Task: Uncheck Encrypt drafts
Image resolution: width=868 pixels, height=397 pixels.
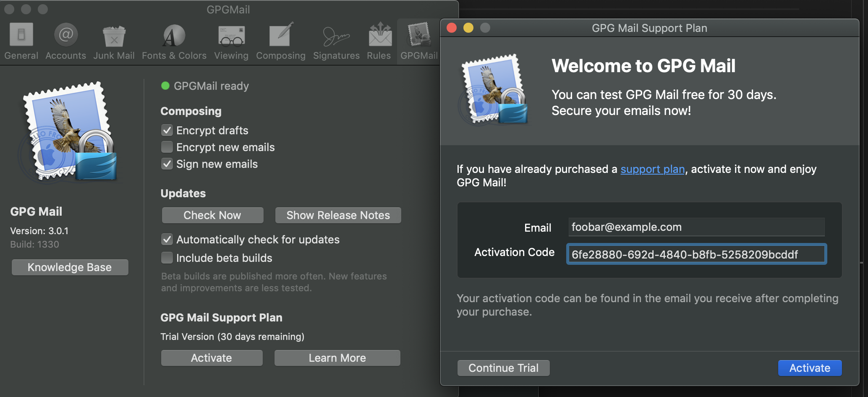Action: (167, 130)
